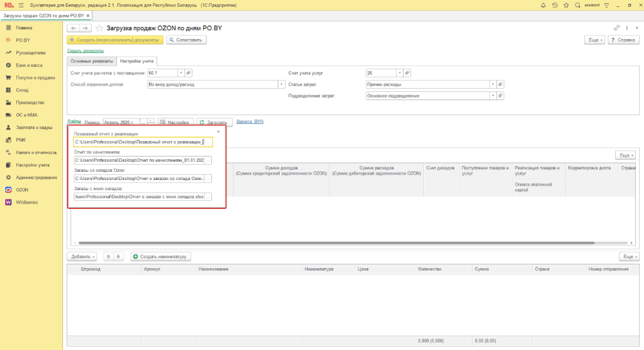Viewport: 644px width, 350px height.
Task: Open the form's three-dot options menu
Action: click(627, 28)
